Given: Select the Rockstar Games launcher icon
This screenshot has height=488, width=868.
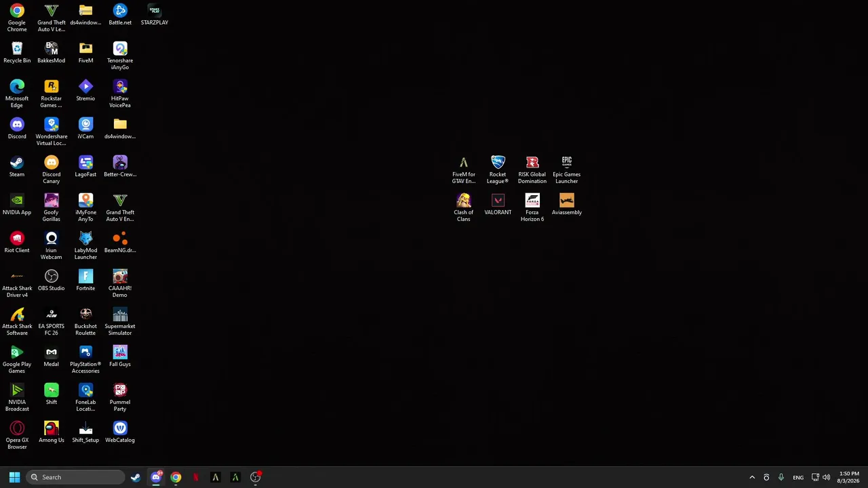Looking at the screenshot, I should (x=52, y=94).
